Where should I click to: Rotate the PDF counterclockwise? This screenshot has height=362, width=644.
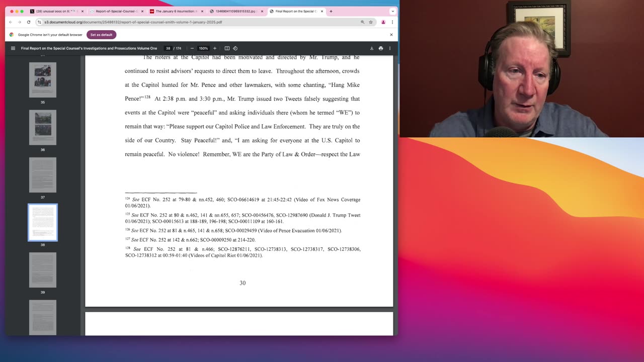(x=235, y=48)
